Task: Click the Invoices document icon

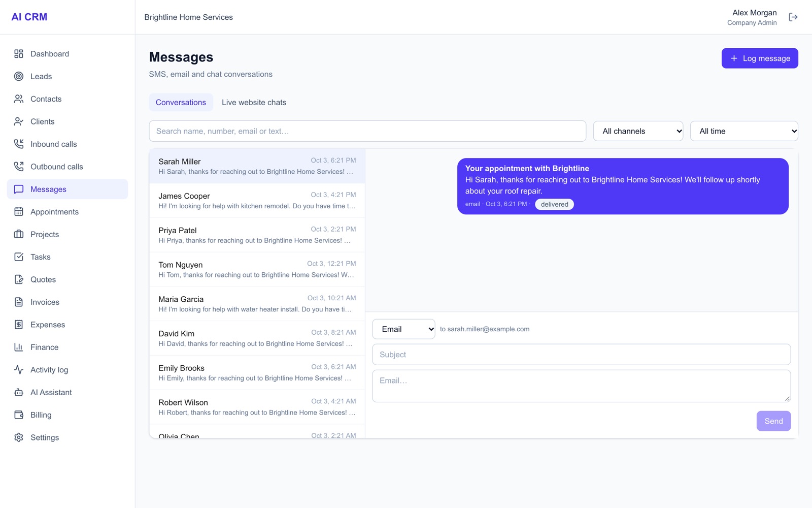Action: click(19, 302)
